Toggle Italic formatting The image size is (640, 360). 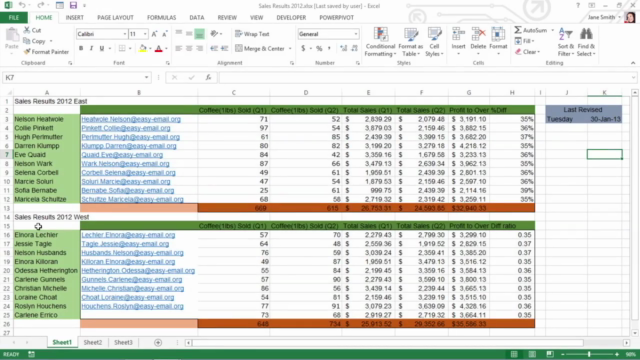point(91,49)
